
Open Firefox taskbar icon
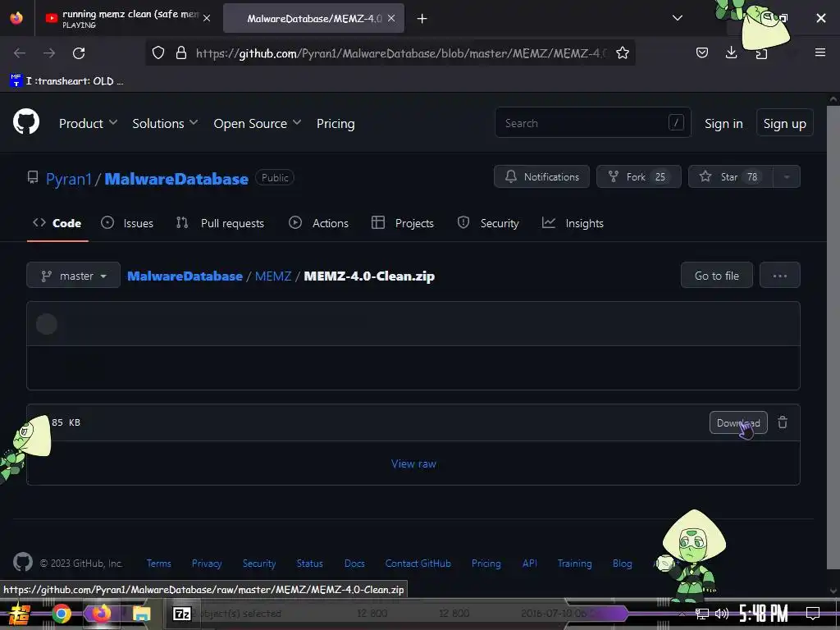(101, 614)
